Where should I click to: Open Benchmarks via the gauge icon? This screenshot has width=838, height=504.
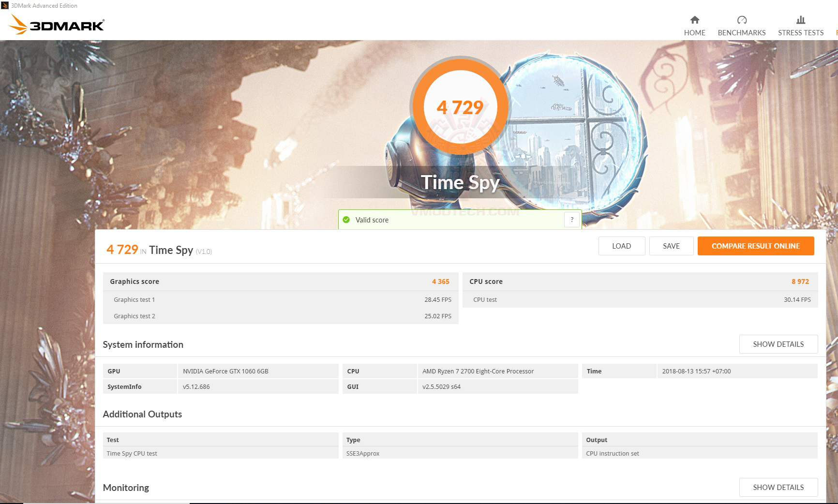(x=741, y=20)
